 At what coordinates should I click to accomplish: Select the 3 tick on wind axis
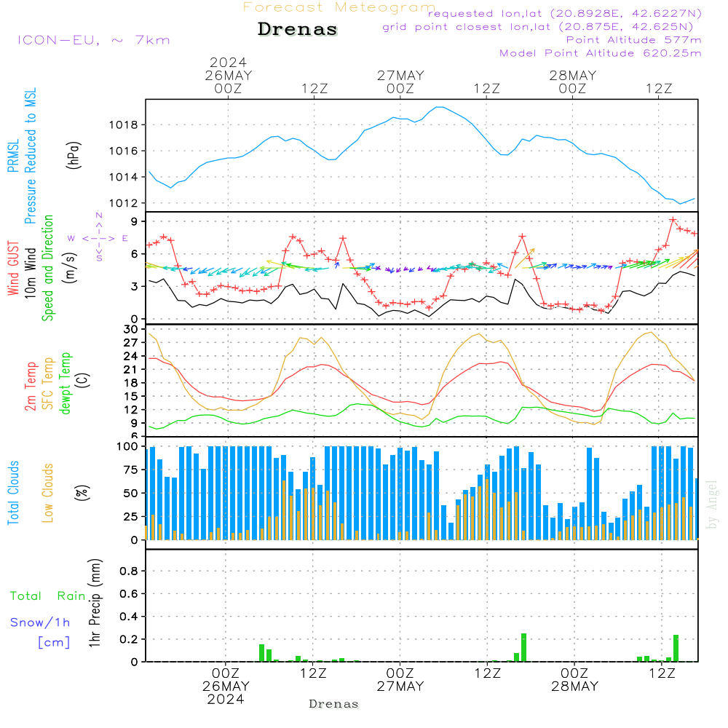coord(134,286)
